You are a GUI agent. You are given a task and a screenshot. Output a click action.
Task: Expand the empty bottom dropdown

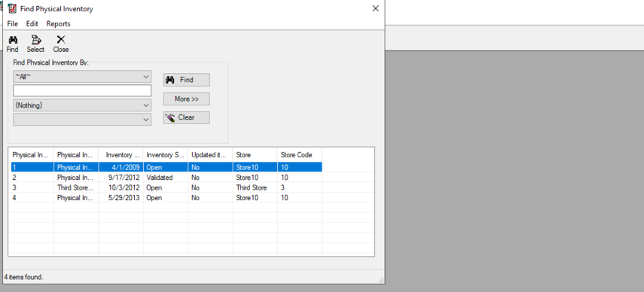click(146, 120)
